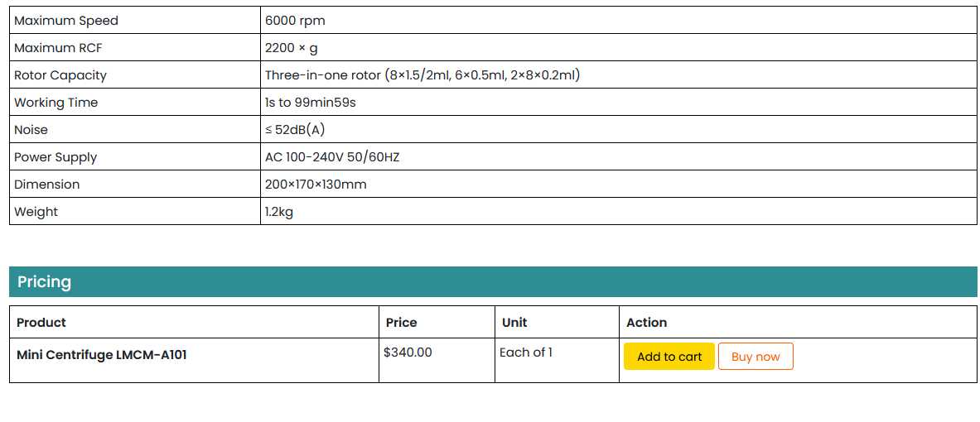Click the Pricing section header
The image size is (980, 422).
point(45,282)
